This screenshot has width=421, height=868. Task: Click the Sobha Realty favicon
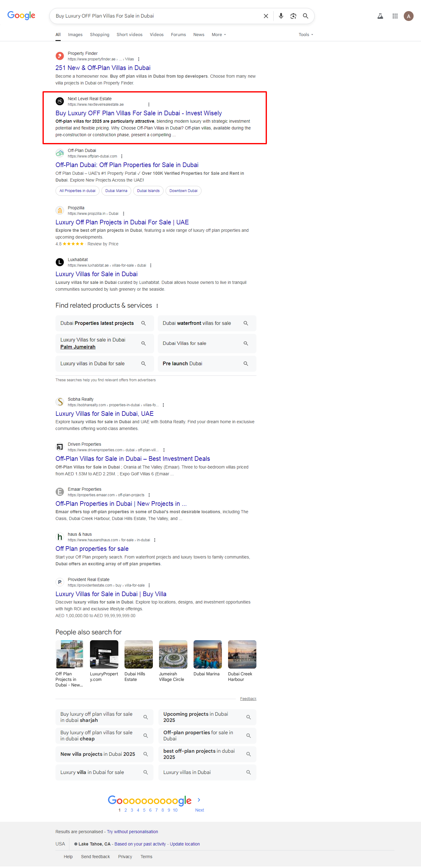coord(59,402)
